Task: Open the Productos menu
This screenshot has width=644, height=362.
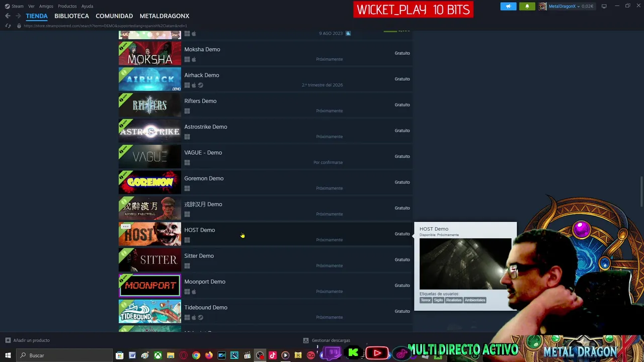Action: [67, 6]
